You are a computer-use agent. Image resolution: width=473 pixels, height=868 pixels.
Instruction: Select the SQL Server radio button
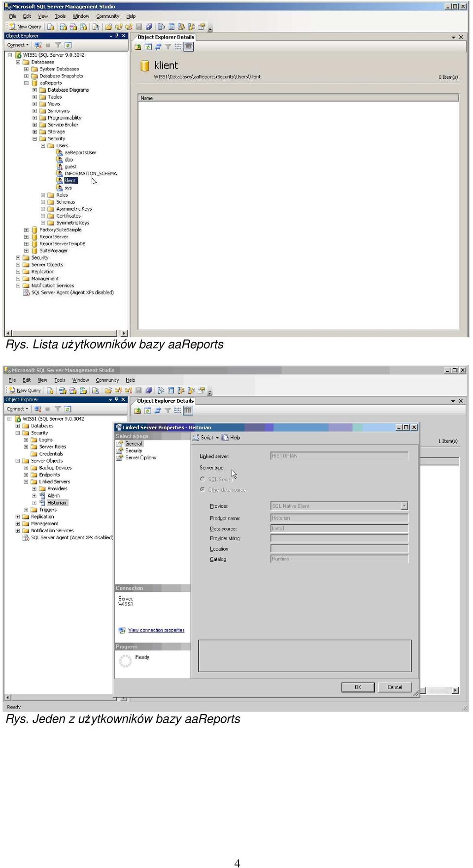203,479
